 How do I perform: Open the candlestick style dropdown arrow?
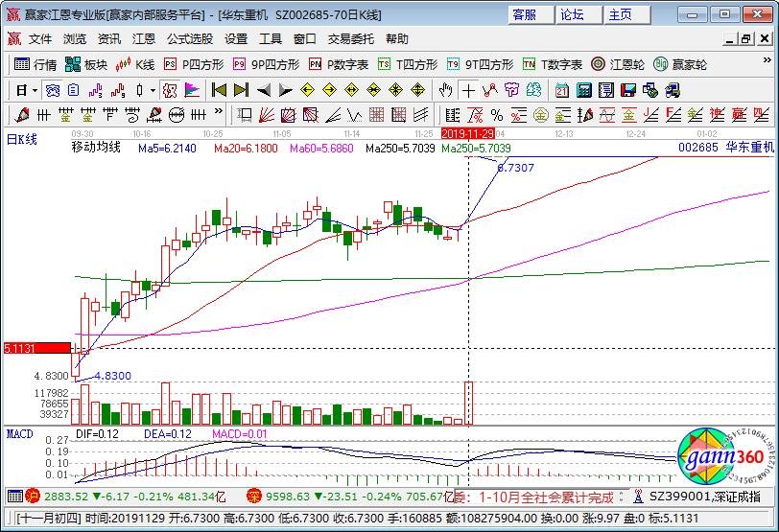pyautogui.click(x=153, y=90)
